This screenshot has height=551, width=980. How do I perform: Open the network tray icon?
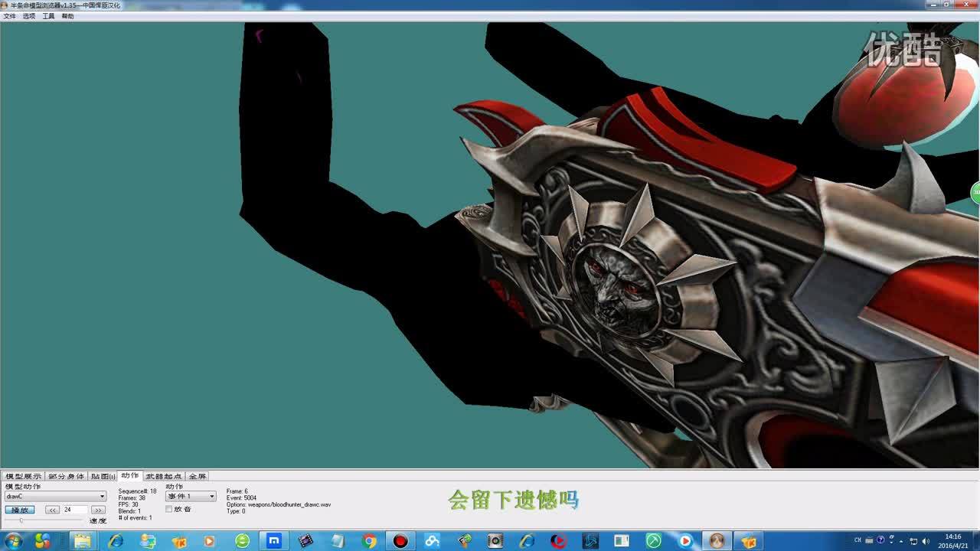coord(914,541)
